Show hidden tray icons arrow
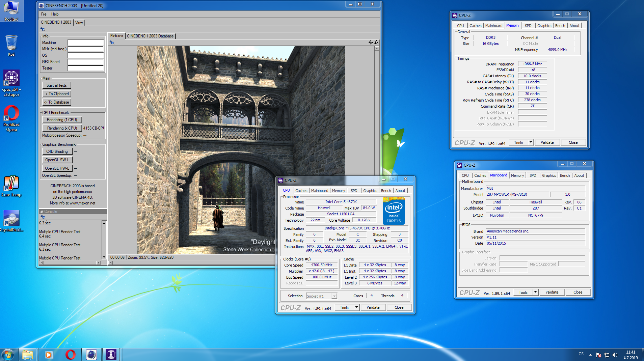This screenshot has height=361, width=644. (590, 355)
